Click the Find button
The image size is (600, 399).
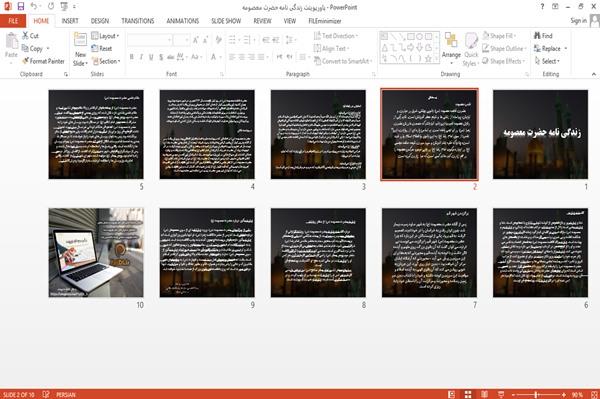tap(543, 36)
